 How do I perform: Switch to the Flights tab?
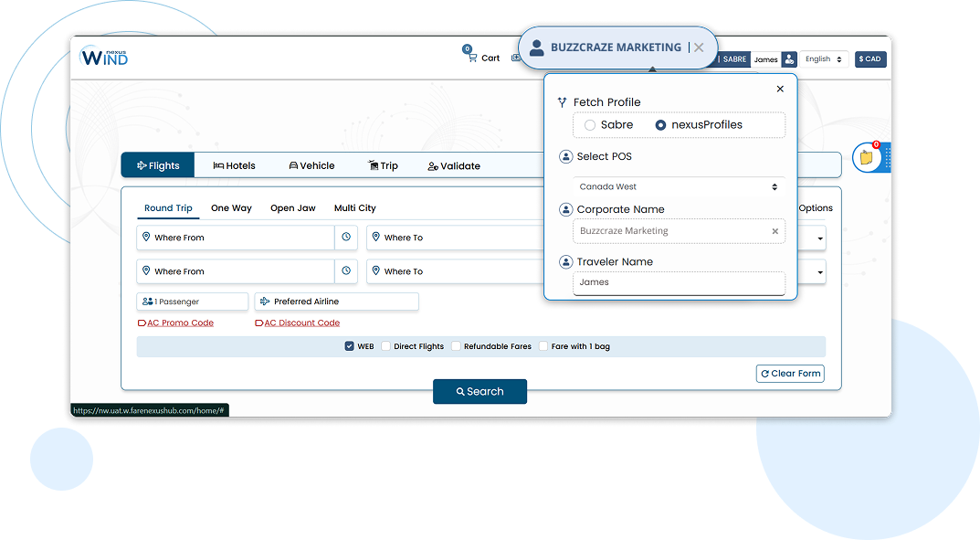click(x=157, y=165)
